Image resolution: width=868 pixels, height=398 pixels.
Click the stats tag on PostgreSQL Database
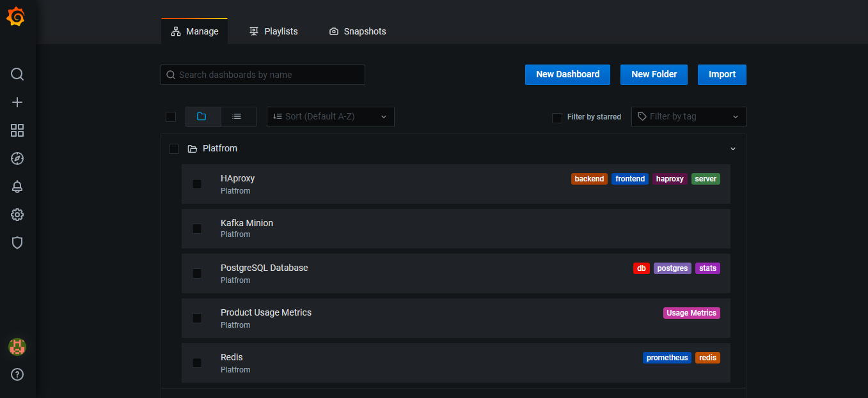click(707, 268)
